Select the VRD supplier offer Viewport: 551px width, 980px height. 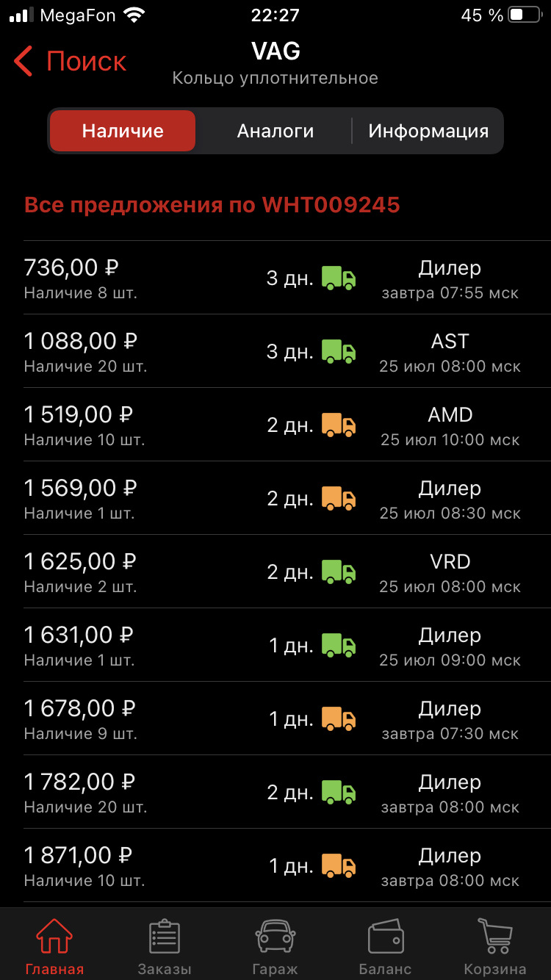click(275, 572)
